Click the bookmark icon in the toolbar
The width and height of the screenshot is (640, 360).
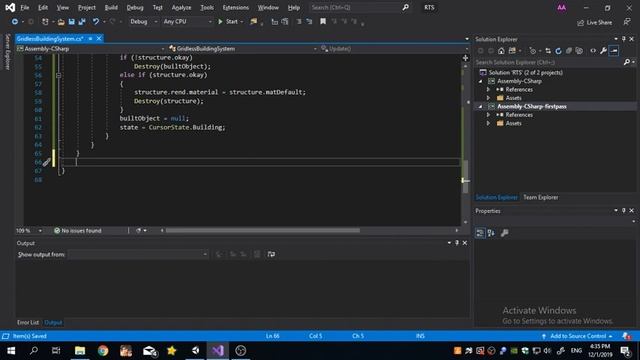pyautogui.click(x=323, y=21)
